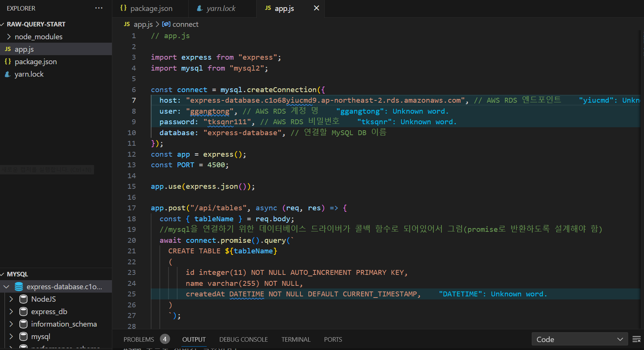The height and width of the screenshot is (350, 644).
Task: Switch to the package.json tab
Action: click(x=151, y=8)
